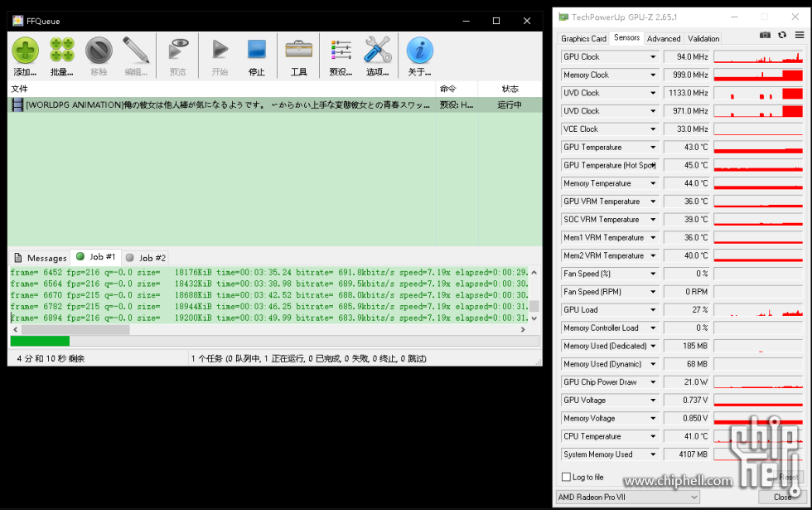Click the Batch add (批量) icon in FFQueue
Screen dimensions: 812x510
point(62,51)
